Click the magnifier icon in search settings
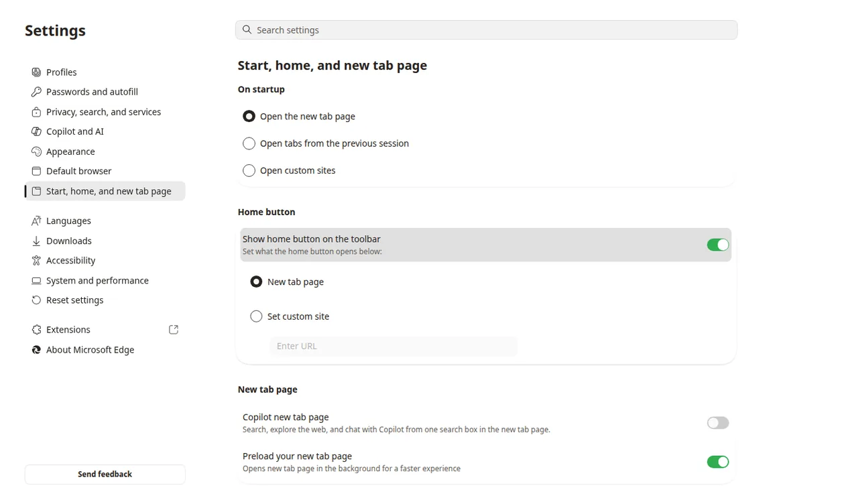The height and width of the screenshot is (504, 858). point(247,29)
